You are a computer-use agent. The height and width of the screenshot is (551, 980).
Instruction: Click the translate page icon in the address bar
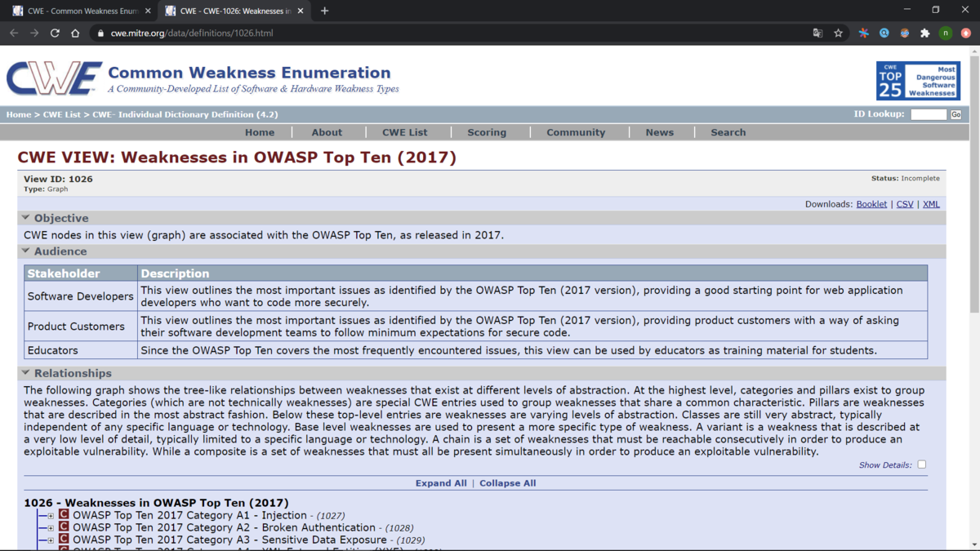click(x=817, y=33)
